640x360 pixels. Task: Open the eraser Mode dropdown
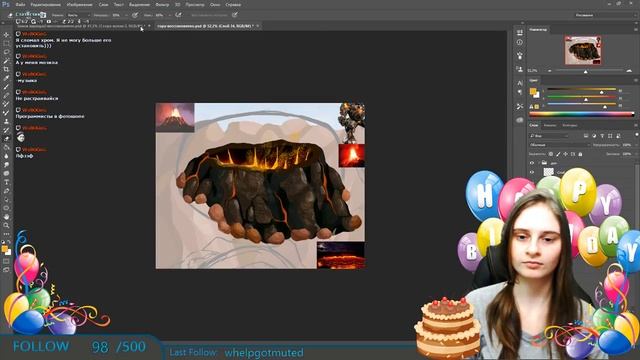[78, 15]
